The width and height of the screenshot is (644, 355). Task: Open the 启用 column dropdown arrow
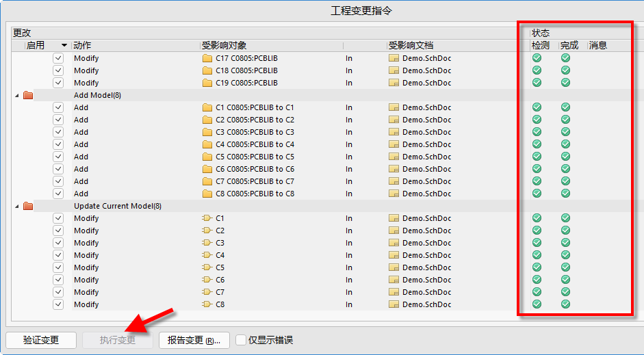point(64,45)
